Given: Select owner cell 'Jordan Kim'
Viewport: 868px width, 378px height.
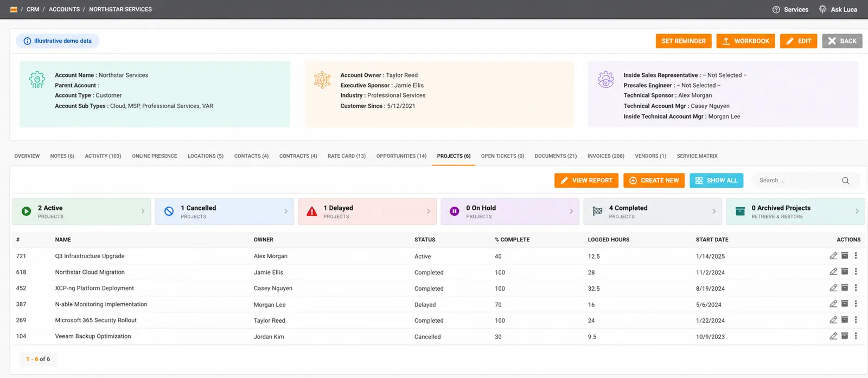Looking at the screenshot, I should tap(269, 337).
